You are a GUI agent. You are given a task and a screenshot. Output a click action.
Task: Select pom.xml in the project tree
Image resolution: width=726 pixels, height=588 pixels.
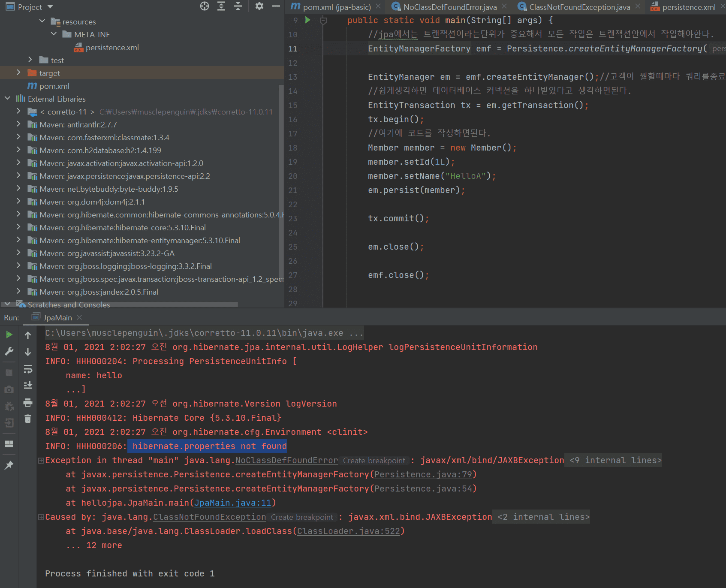[x=54, y=86]
